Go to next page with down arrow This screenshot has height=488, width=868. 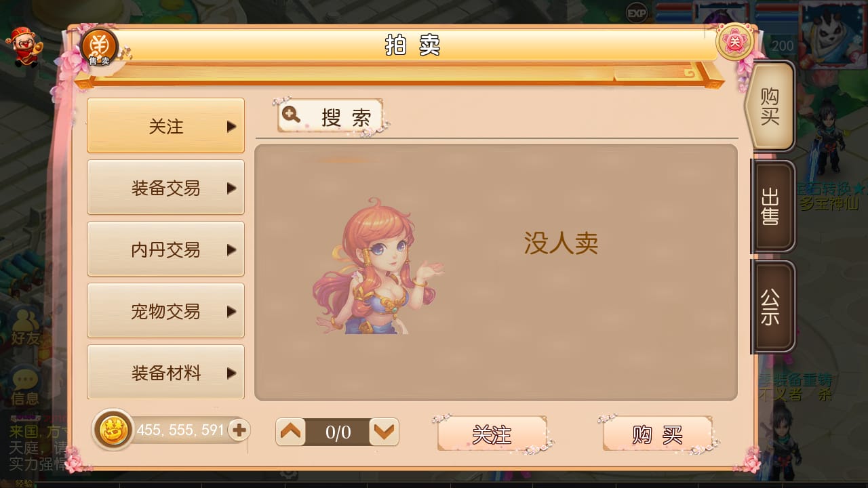pos(384,432)
